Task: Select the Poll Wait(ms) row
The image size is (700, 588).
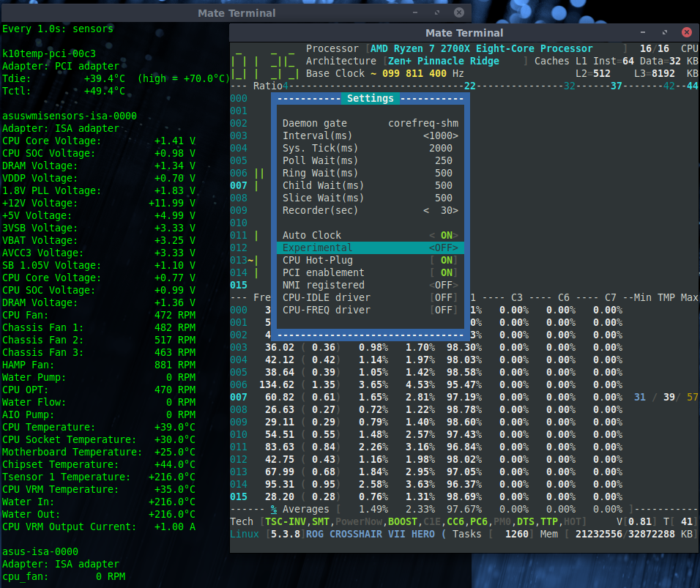Action: point(371,160)
